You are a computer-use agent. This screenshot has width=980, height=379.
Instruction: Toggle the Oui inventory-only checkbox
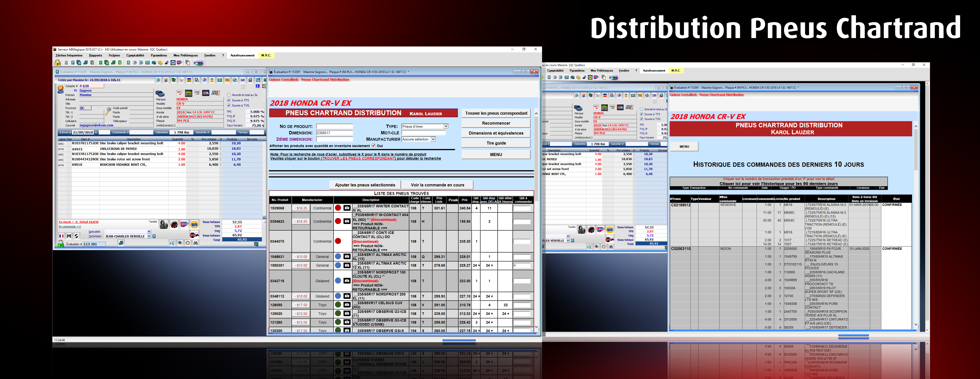click(x=373, y=146)
